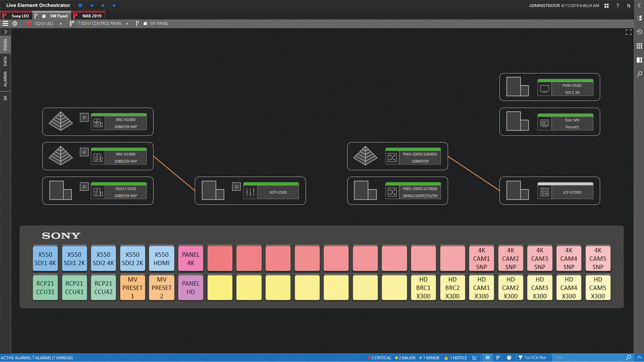Open the apps grid icon beside the administrator timestamp

coord(607,6)
